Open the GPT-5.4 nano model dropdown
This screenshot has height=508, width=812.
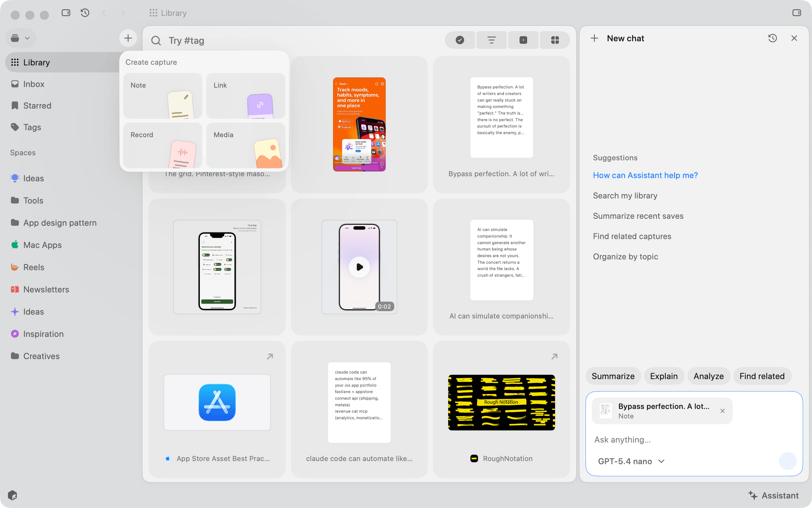631,461
